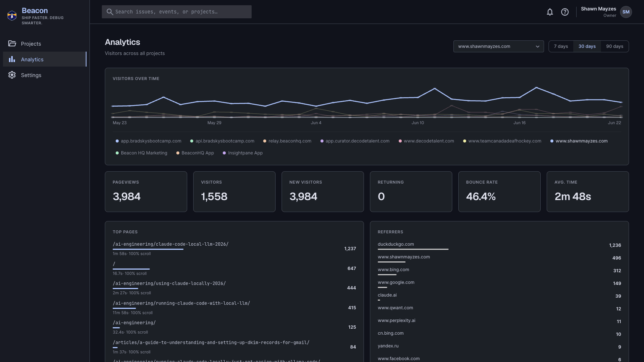
Task: Go to Projects in sidebar
Action: pyautogui.click(x=45, y=43)
